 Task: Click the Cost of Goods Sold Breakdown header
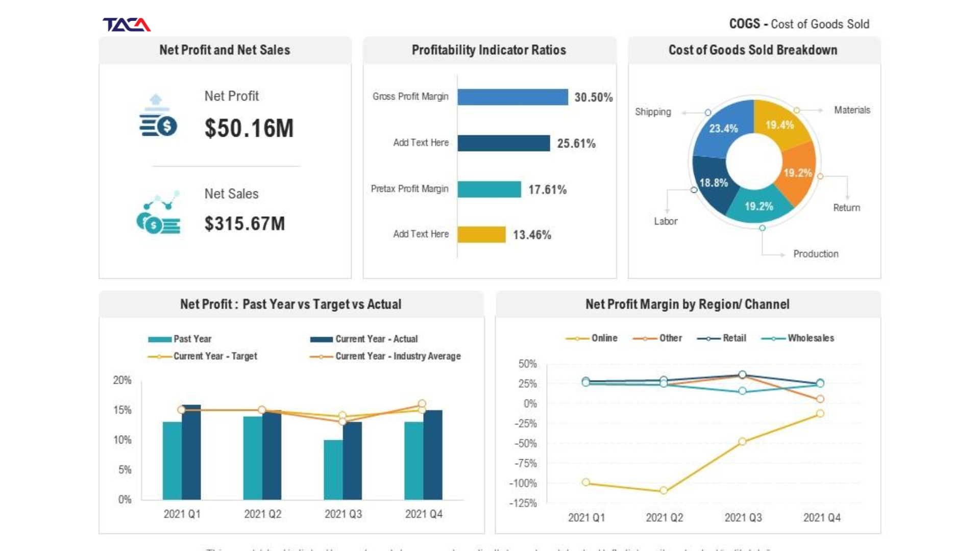pos(753,50)
